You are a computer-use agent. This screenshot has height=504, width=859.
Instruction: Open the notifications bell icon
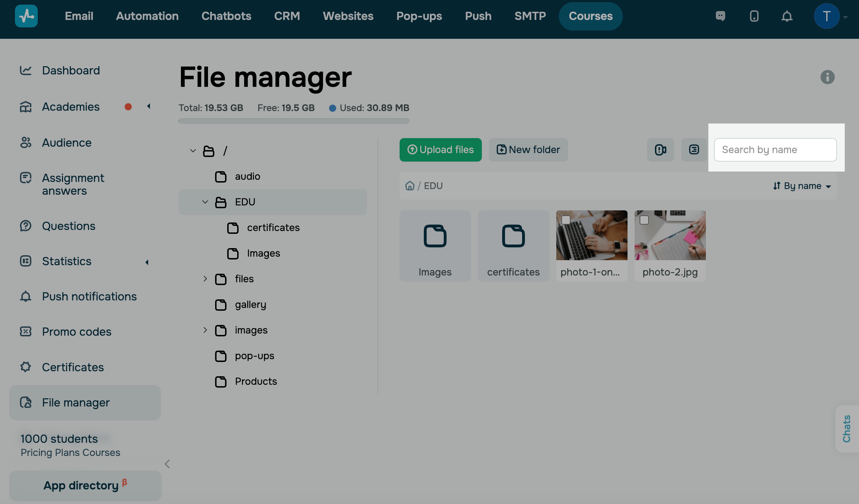787,16
